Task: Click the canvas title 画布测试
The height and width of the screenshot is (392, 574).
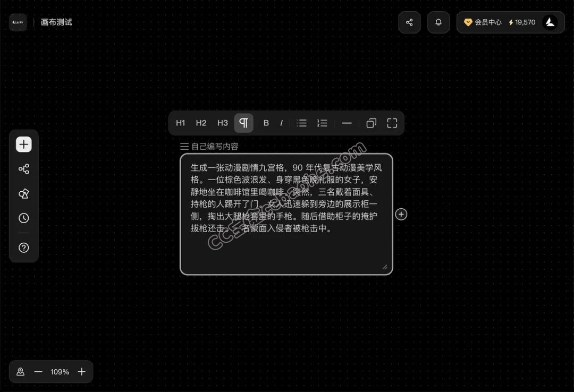Action: [56, 22]
